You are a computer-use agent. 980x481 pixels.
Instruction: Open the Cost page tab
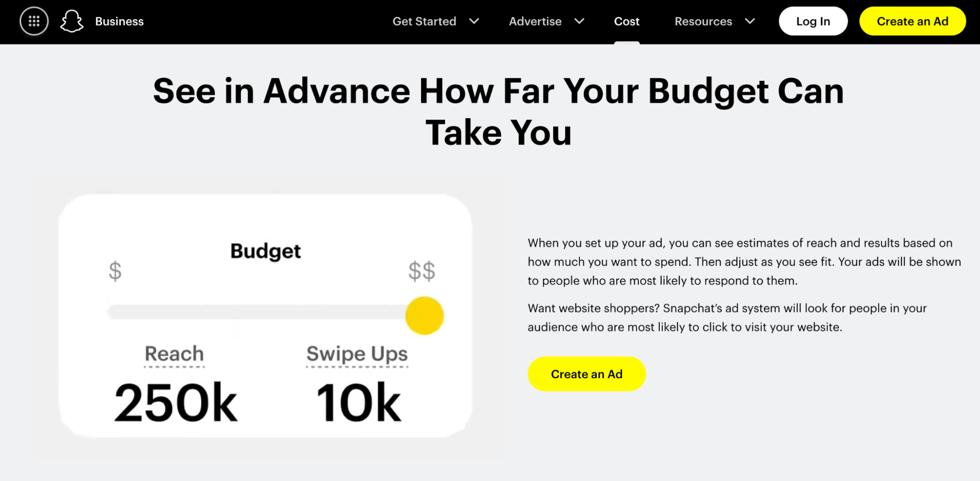click(x=627, y=22)
